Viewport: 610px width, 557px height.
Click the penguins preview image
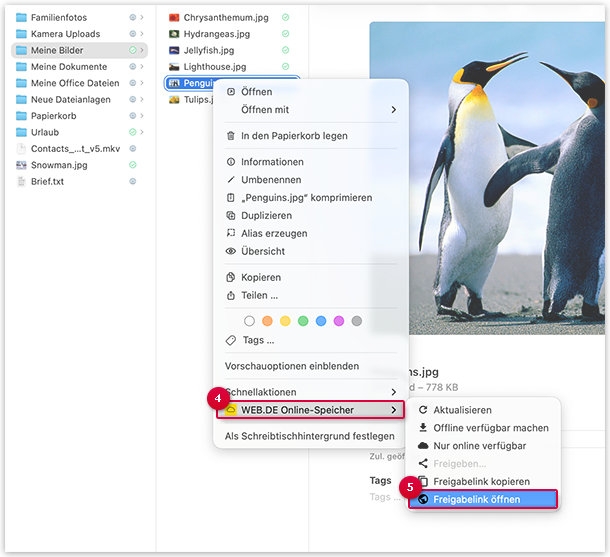point(507,178)
